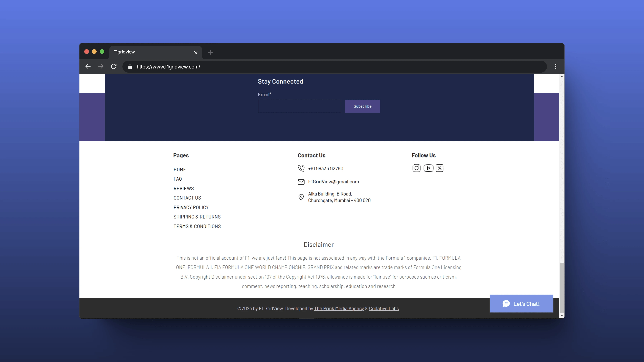644x362 pixels.
Task: Reload the page with the refresh icon
Action: tap(114, 67)
